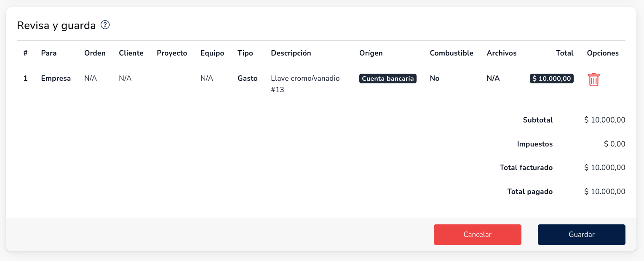
Task: Click the Total column header
Action: coord(564,53)
